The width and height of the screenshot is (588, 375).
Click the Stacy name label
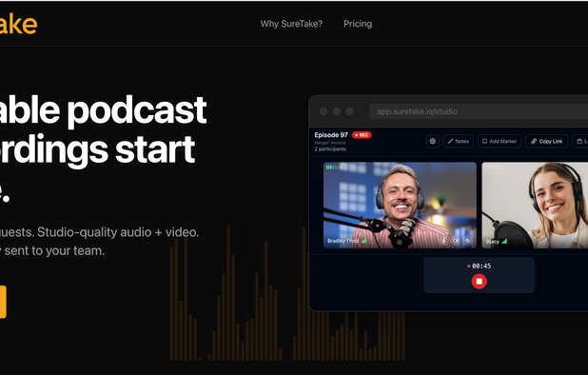pos(492,241)
